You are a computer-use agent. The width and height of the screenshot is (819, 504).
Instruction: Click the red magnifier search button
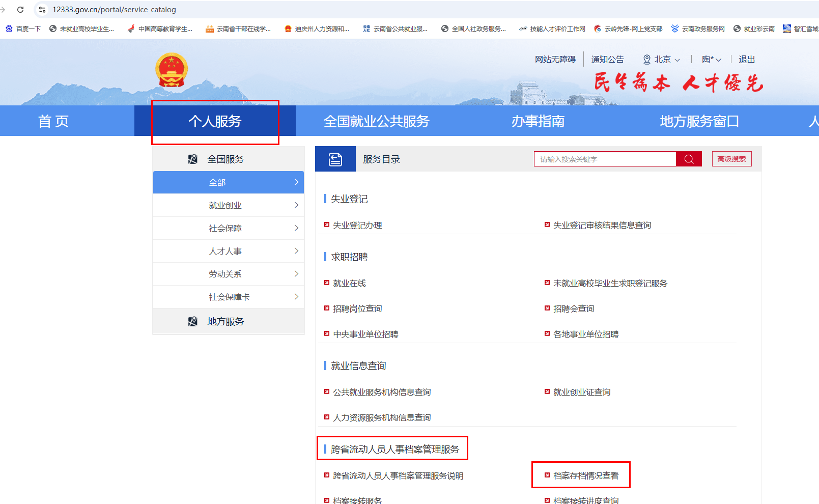[689, 159]
